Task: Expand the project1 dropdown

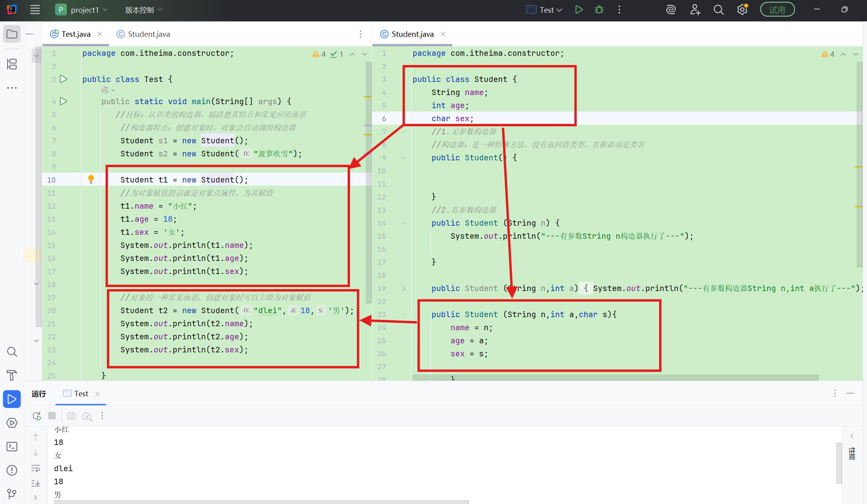Action: (x=84, y=10)
